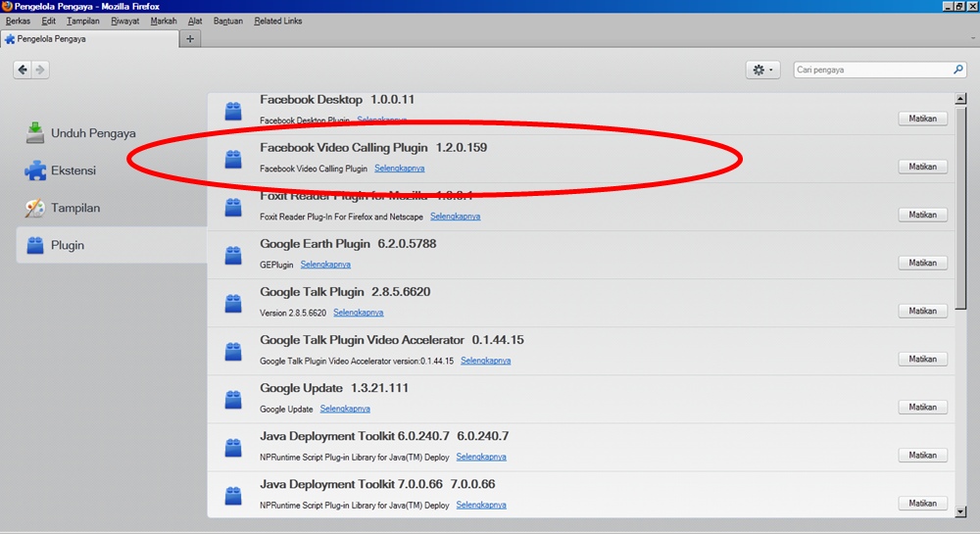Select the Pengelola Pengaya tab
980x534 pixels.
click(x=89, y=39)
